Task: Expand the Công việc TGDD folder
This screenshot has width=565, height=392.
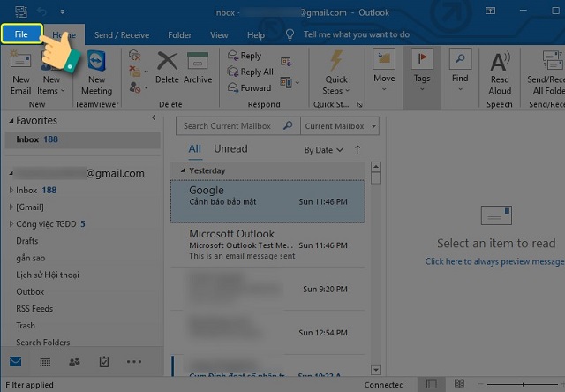Action: tap(11, 223)
